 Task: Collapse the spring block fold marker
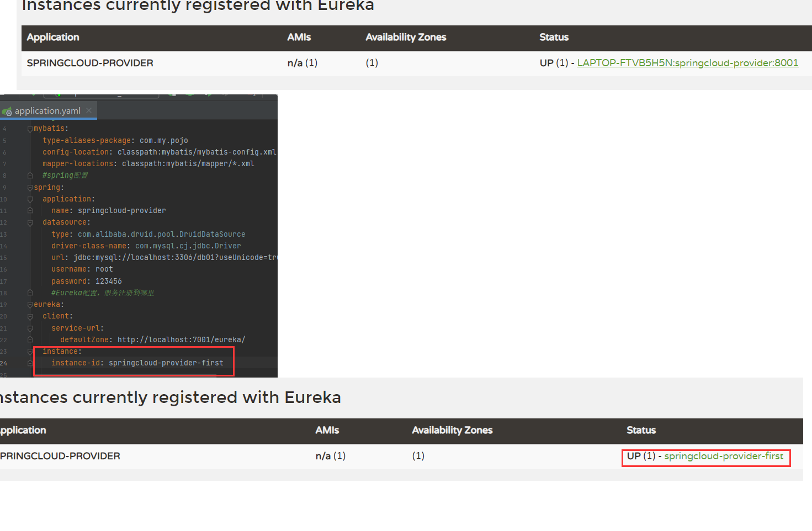coord(30,188)
